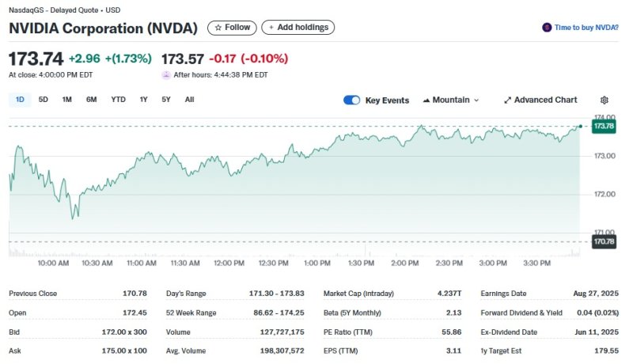
Task: Select the 1Y time range
Action: click(x=144, y=100)
